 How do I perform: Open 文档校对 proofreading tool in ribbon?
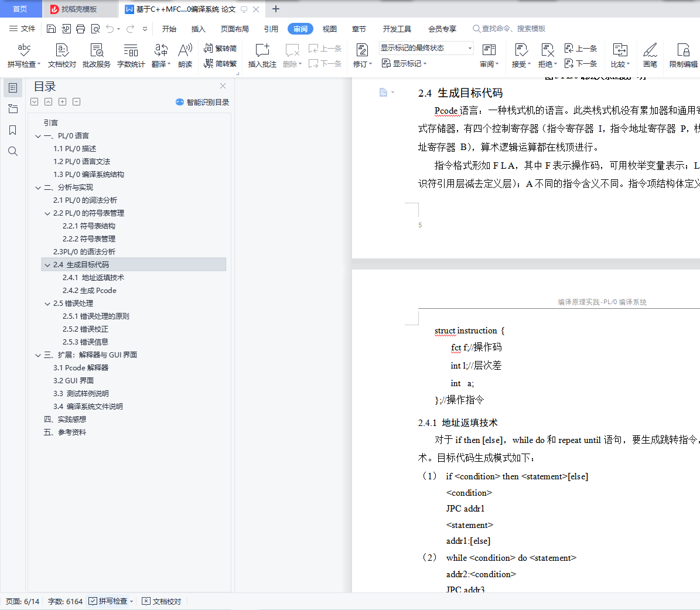pyautogui.click(x=62, y=55)
